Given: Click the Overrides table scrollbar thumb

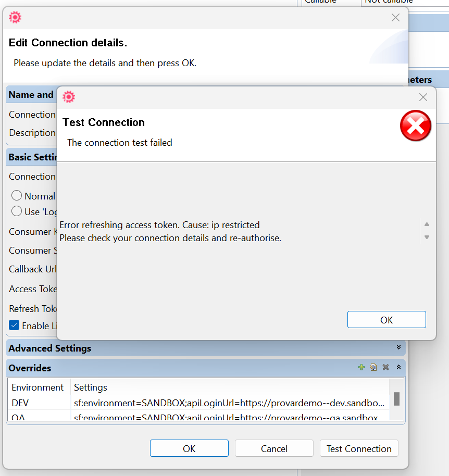Looking at the screenshot, I should click(x=396, y=399).
